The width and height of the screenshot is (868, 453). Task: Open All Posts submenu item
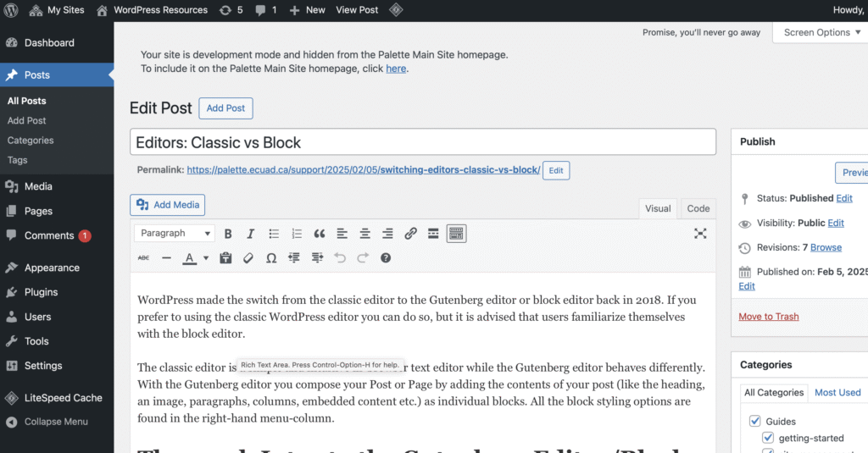(x=26, y=101)
